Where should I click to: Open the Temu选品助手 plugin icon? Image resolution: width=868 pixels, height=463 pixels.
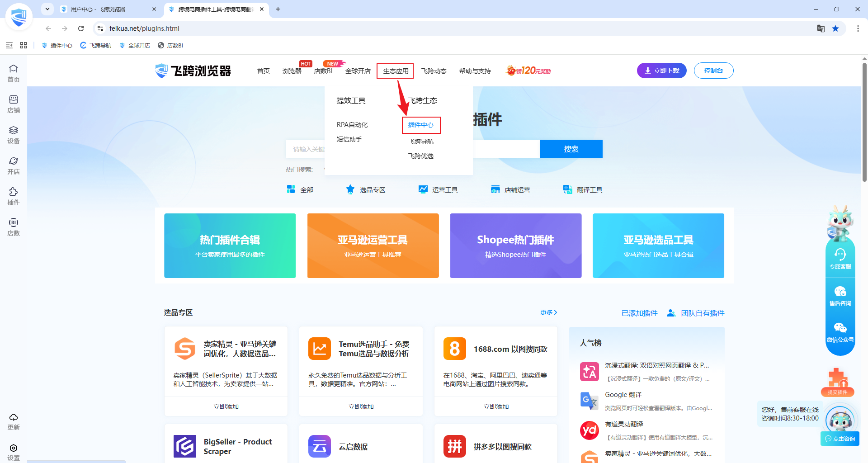(320, 349)
